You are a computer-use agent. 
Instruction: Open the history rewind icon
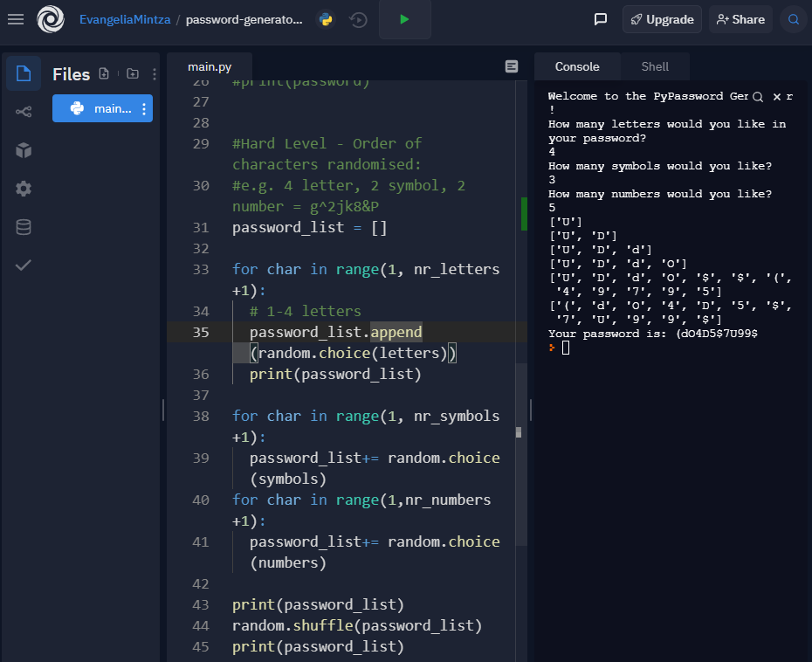358,20
